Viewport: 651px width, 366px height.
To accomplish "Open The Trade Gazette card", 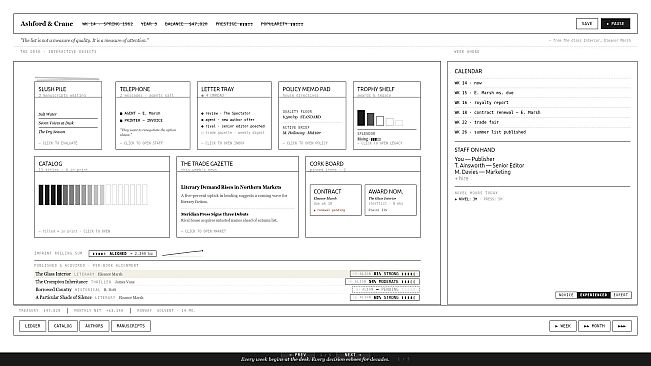I will pyautogui.click(x=237, y=197).
